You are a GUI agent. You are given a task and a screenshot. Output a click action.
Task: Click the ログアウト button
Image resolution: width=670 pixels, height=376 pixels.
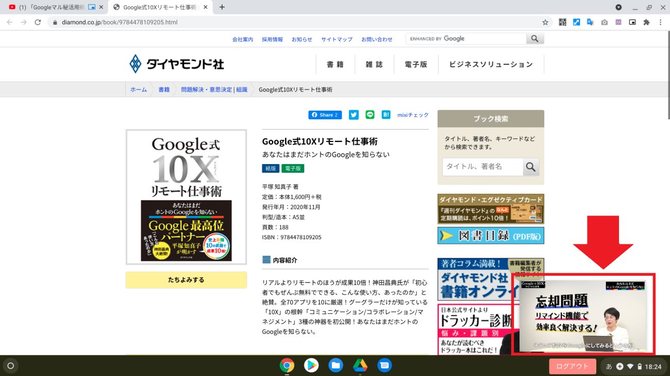tap(572, 366)
